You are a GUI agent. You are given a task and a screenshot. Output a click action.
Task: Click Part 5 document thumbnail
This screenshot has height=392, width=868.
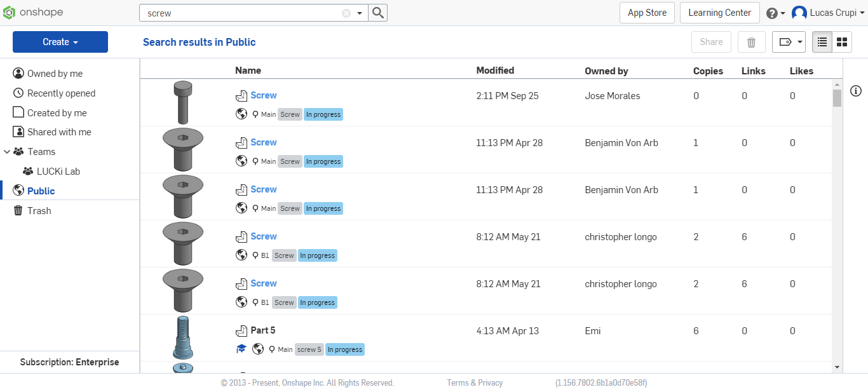pyautogui.click(x=183, y=337)
